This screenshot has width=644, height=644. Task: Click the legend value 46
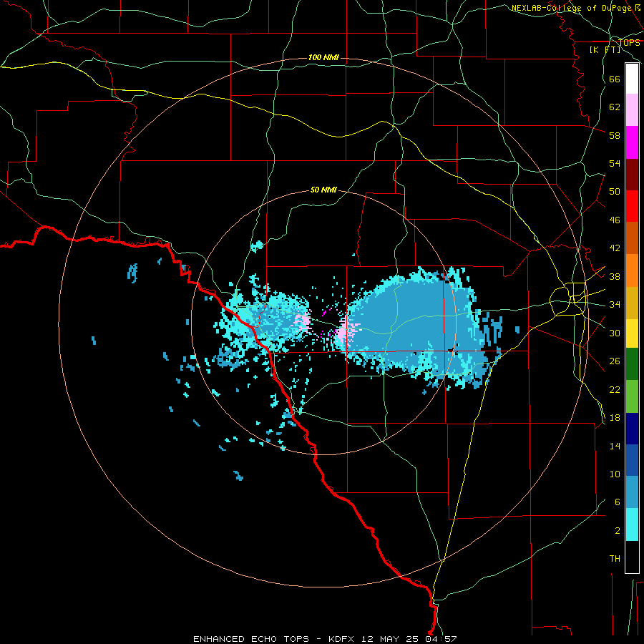point(615,220)
